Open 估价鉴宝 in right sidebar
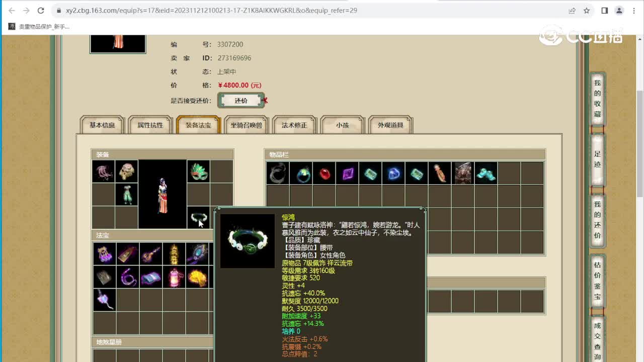The height and width of the screenshot is (362, 644). click(597, 281)
